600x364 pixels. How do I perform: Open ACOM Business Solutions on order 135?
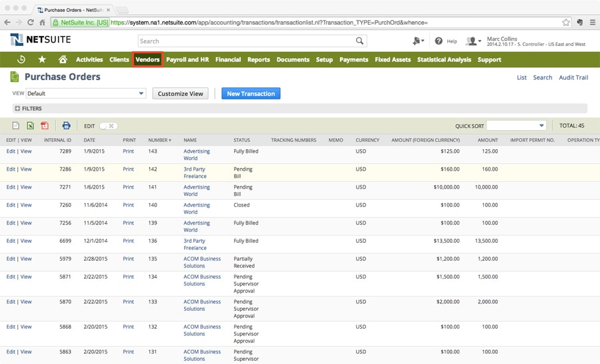pos(202,262)
